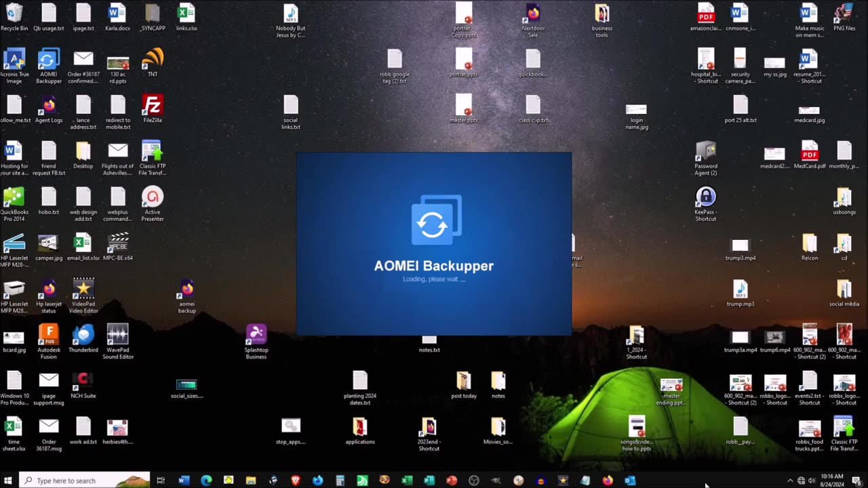Open Karla.docx Word document icon
868x488 pixels.
pyautogui.click(x=117, y=18)
